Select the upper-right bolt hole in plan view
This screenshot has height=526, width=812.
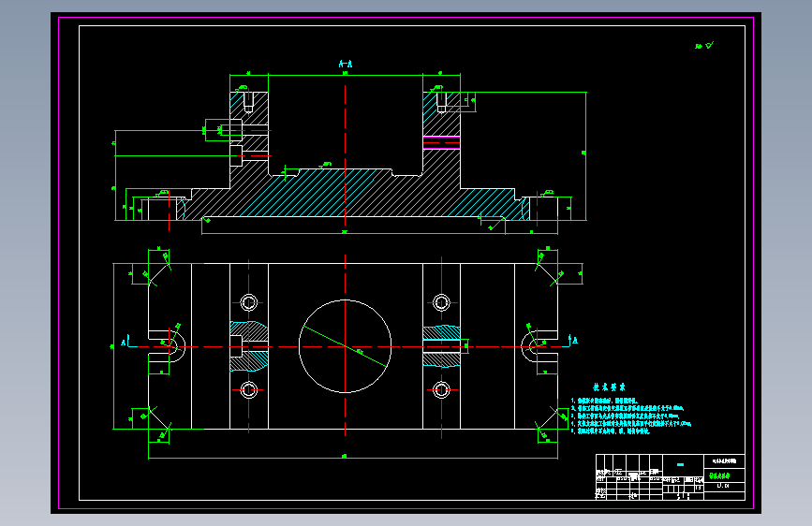[441, 302]
